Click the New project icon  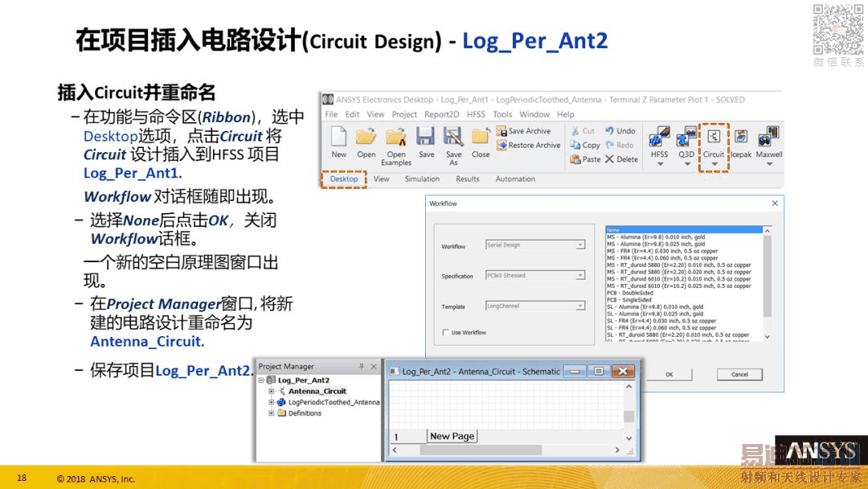(x=339, y=136)
